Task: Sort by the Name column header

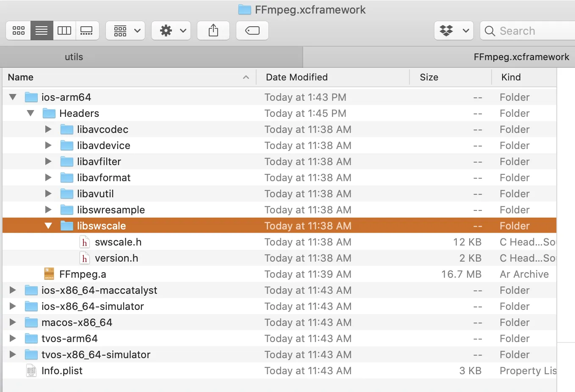Action: tap(129, 77)
